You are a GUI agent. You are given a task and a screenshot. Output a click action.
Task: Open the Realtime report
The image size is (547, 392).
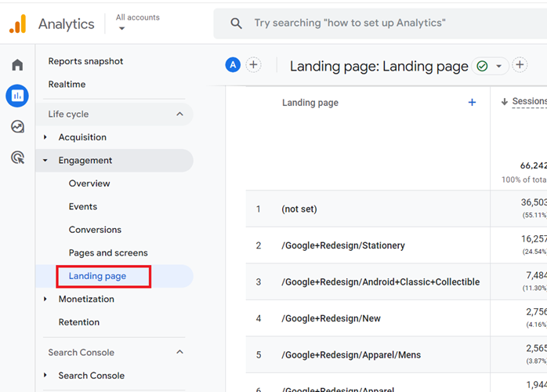tap(67, 85)
